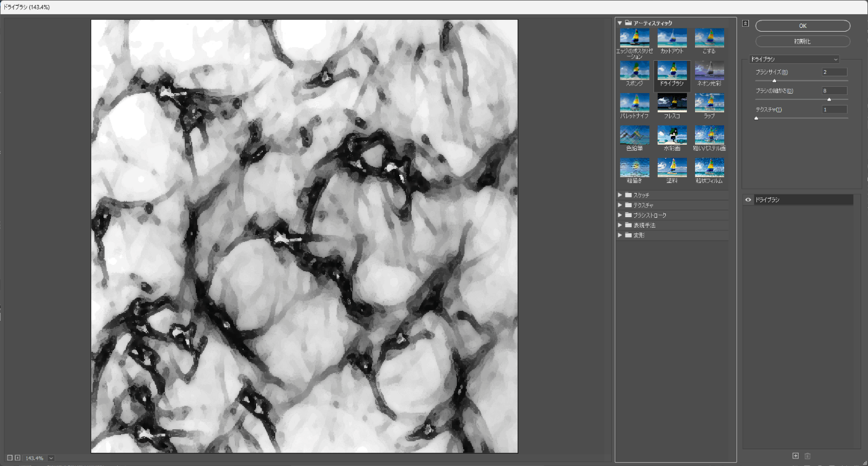Click the テクスチャ slider handle
Screen dimensions: 868x466
[756, 118]
